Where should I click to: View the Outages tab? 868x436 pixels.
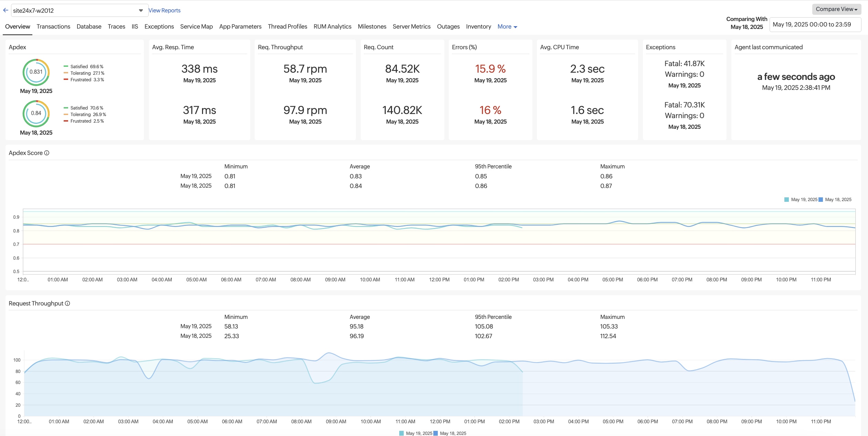pos(448,27)
